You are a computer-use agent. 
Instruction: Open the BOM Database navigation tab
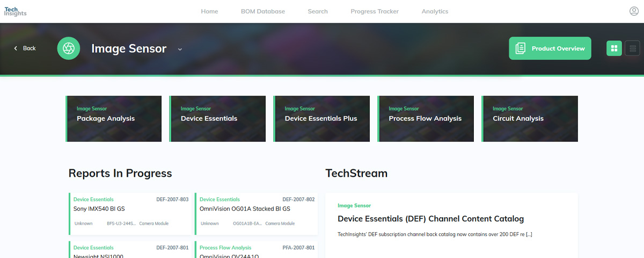[x=263, y=11]
